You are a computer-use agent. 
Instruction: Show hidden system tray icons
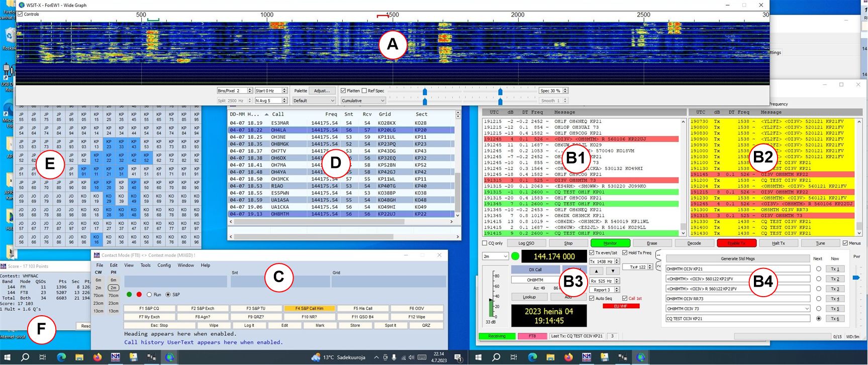click(376, 357)
